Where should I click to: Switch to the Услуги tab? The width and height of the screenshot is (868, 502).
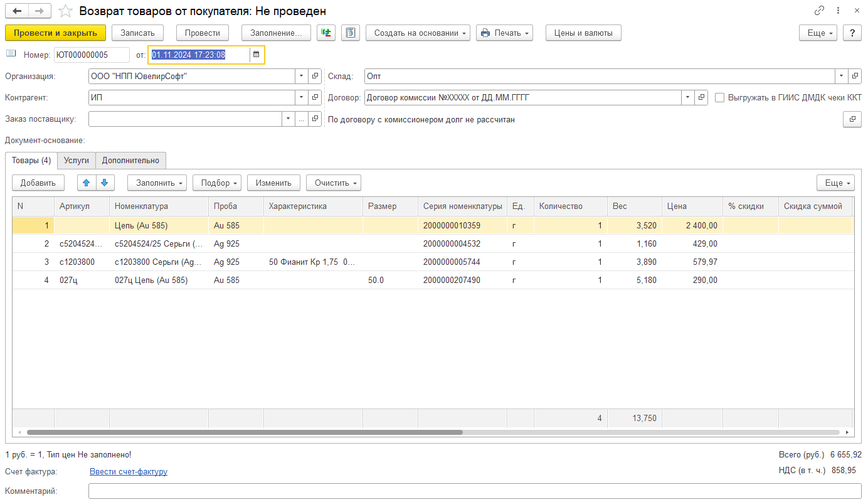tap(77, 161)
